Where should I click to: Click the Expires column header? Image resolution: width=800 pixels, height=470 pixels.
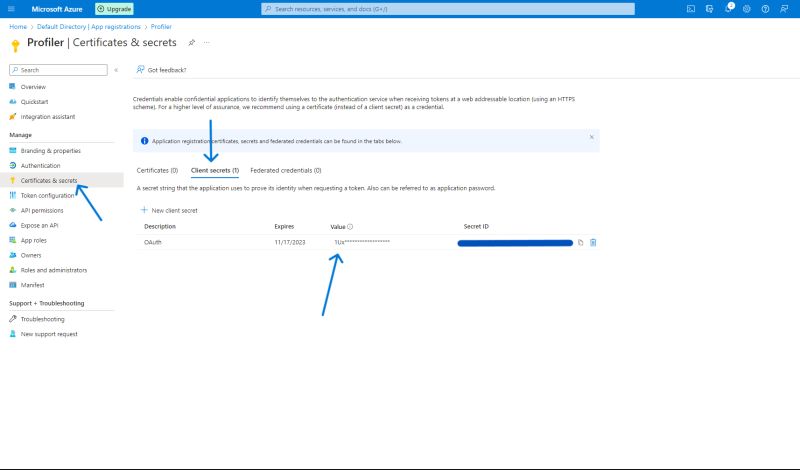[284, 227]
